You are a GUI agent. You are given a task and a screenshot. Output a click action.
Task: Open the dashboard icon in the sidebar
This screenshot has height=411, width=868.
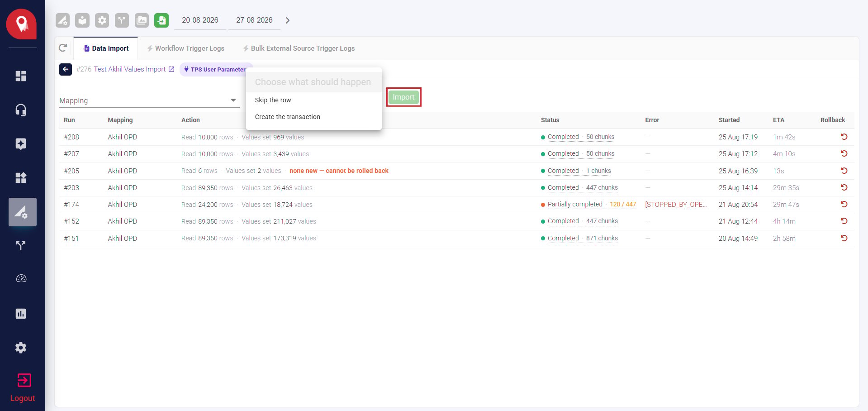21,76
